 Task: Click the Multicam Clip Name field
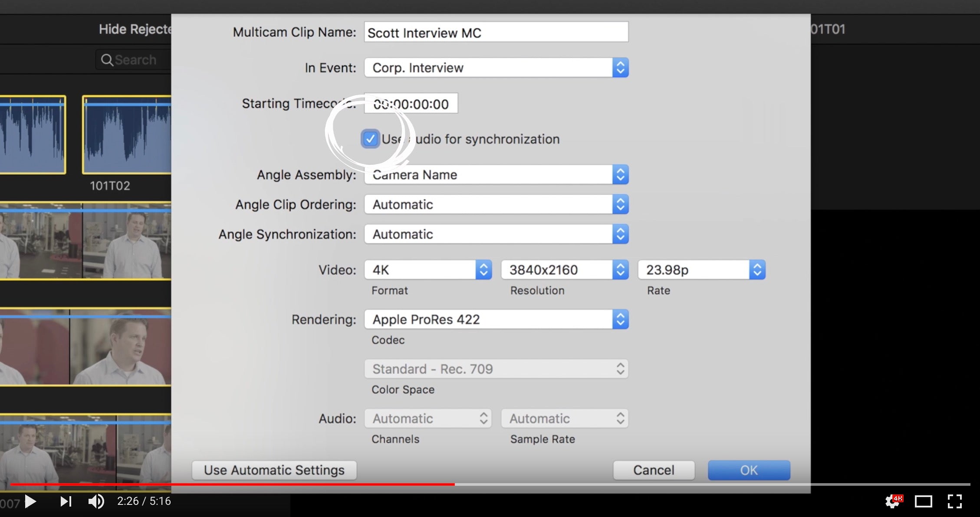coord(496,33)
